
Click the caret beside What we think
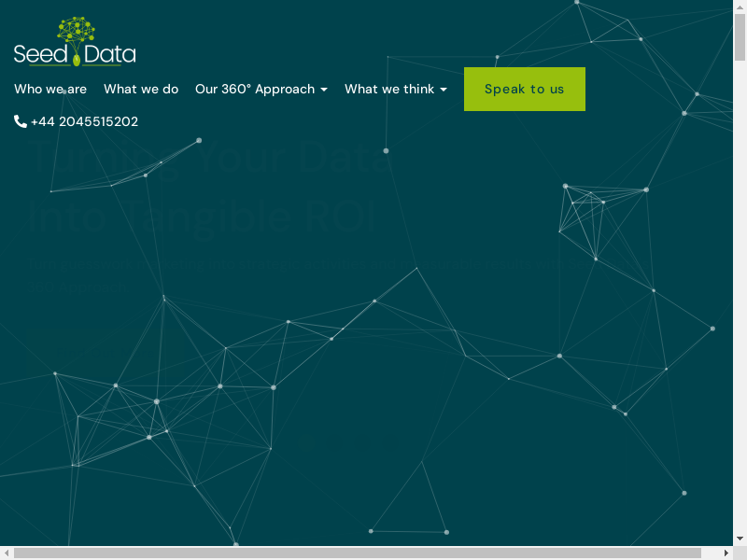[444, 90]
